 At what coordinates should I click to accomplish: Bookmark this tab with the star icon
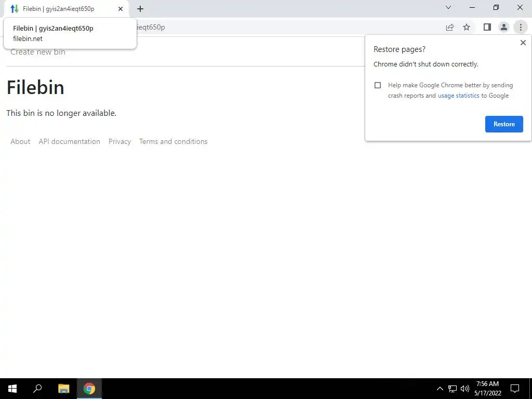click(467, 27)
